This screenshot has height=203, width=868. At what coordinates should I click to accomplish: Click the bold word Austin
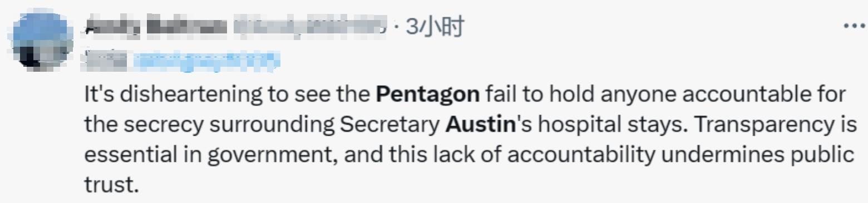click(481, 125)
